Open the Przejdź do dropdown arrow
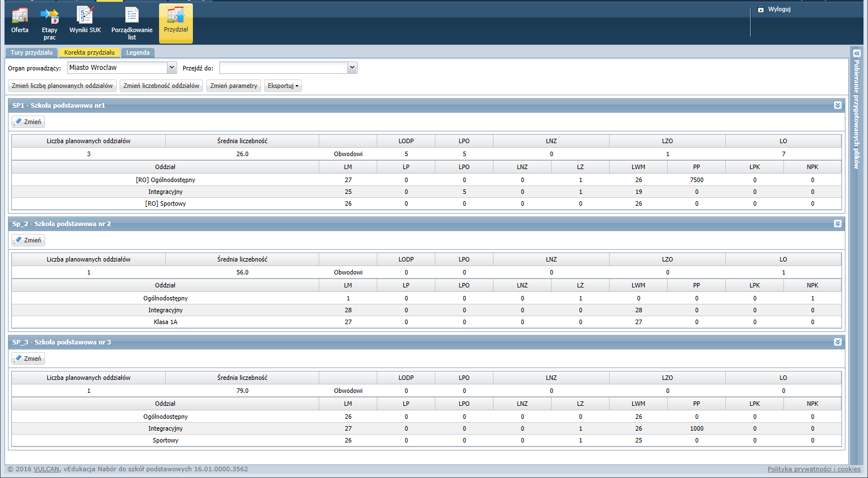The width and height of the screenshot is (868, 478). pos(353,68)
